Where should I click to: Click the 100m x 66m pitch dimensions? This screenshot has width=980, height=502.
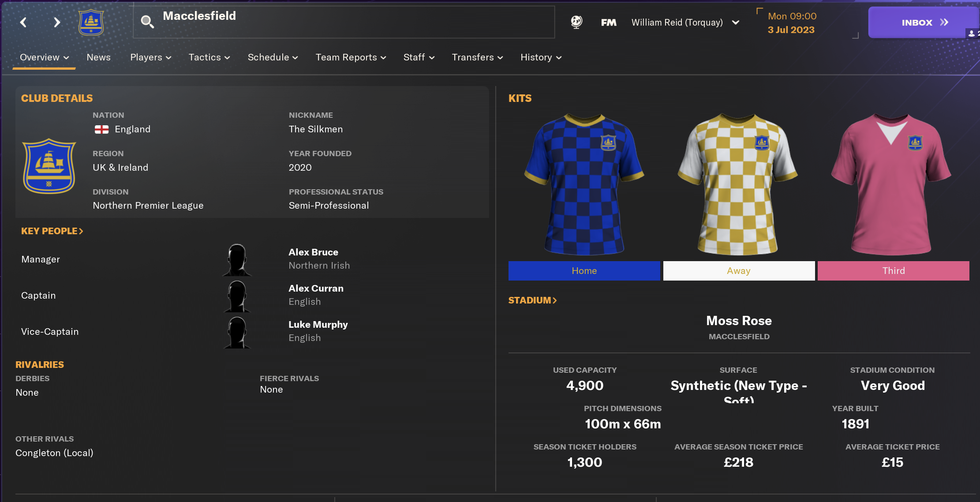click(x=623, y=424)
